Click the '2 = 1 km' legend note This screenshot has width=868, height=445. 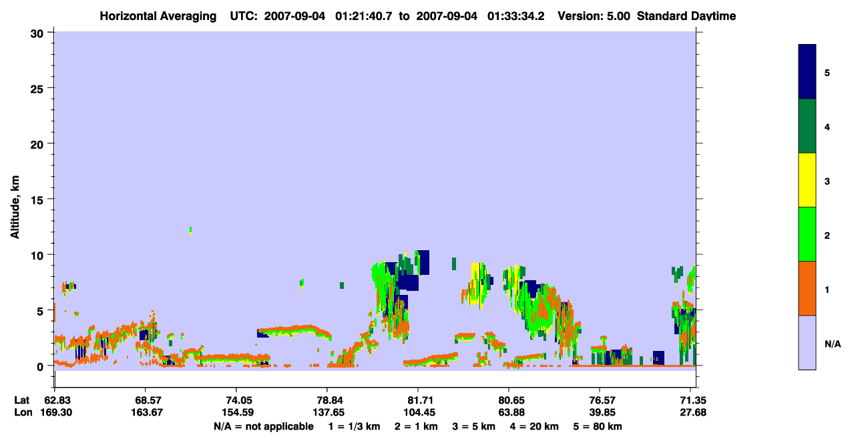[417, 426]
